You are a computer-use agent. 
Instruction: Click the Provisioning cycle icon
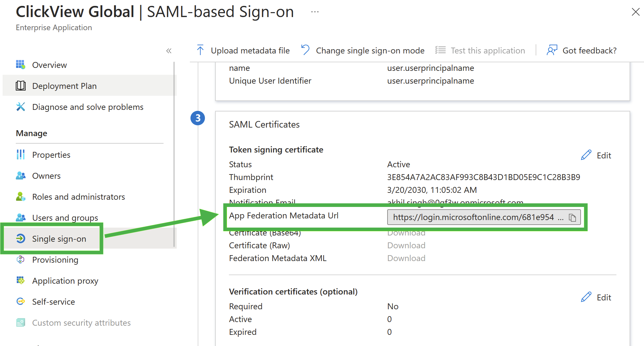click(x=21, y=259)
